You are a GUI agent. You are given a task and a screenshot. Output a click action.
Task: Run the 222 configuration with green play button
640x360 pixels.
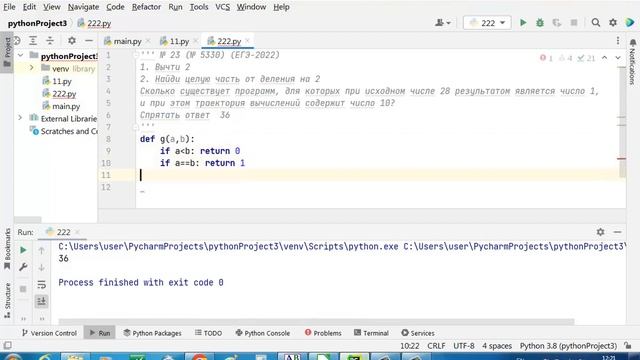523,23
